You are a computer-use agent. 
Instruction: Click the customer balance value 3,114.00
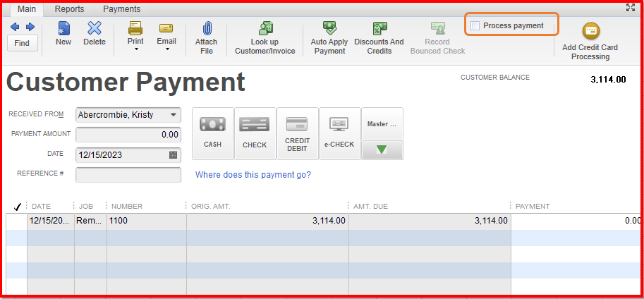point(608,80)
